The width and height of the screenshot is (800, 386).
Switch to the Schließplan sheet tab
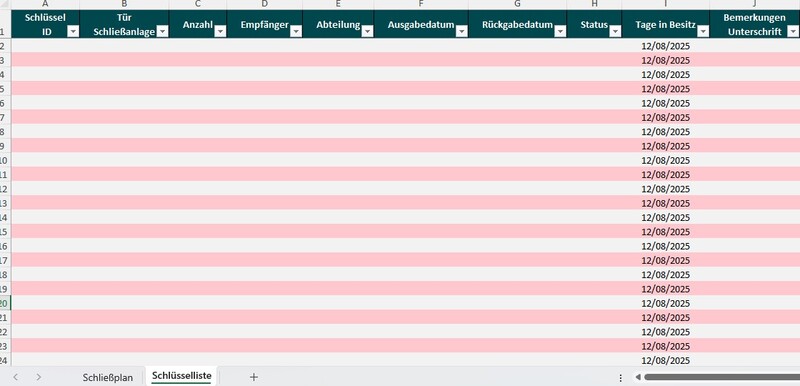pyautogui.click(x=108, y=377)
